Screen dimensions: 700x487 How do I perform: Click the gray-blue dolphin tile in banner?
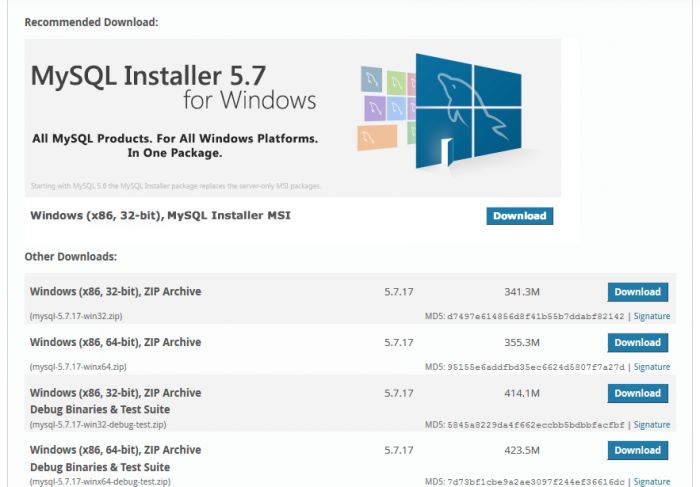[x=372, y=79]
